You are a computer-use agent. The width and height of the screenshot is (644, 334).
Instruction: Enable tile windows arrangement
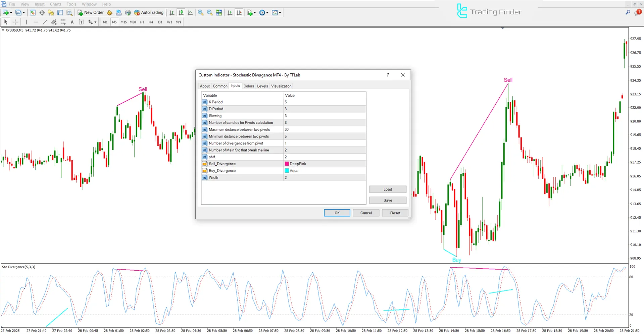click(x=219, y=12)
